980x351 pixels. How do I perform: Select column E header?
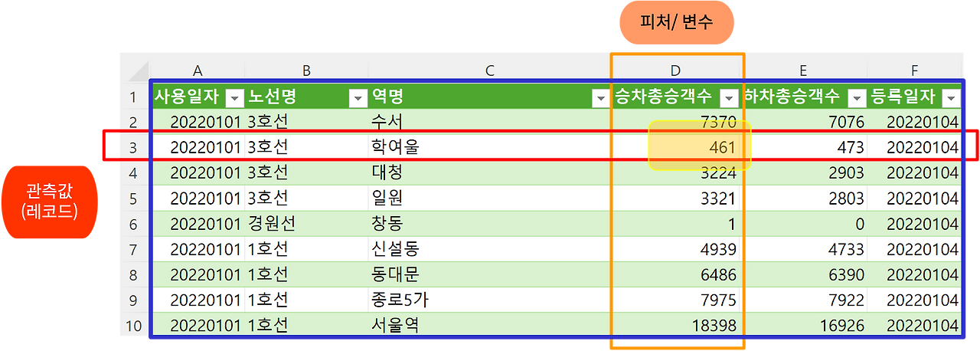point(803,71)
